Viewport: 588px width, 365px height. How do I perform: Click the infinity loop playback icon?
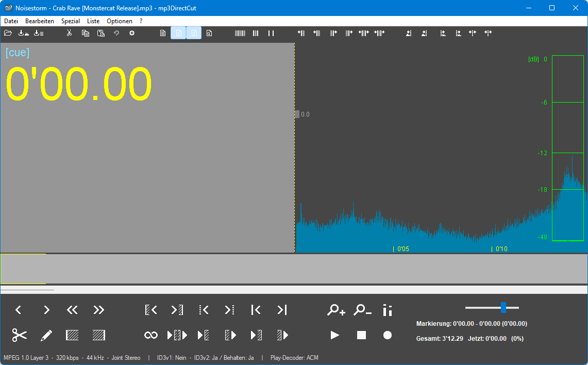pyautogui.click(x=151, y=335)
